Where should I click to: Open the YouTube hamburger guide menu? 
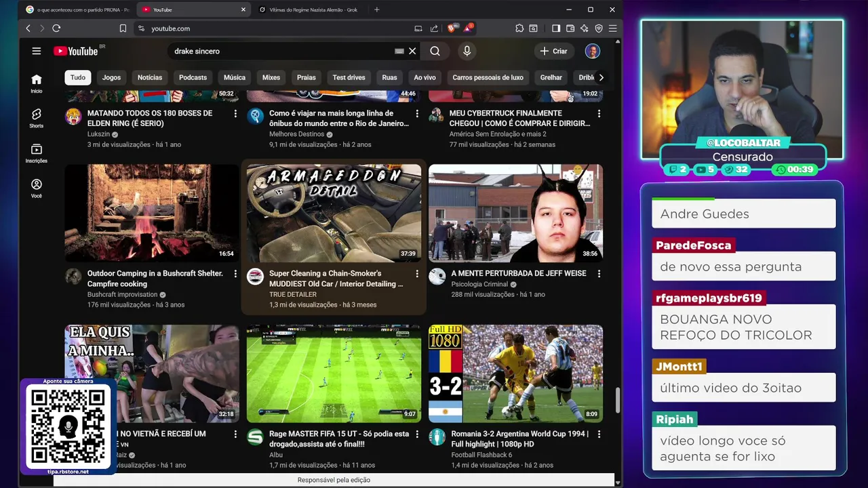pos(37,51)
